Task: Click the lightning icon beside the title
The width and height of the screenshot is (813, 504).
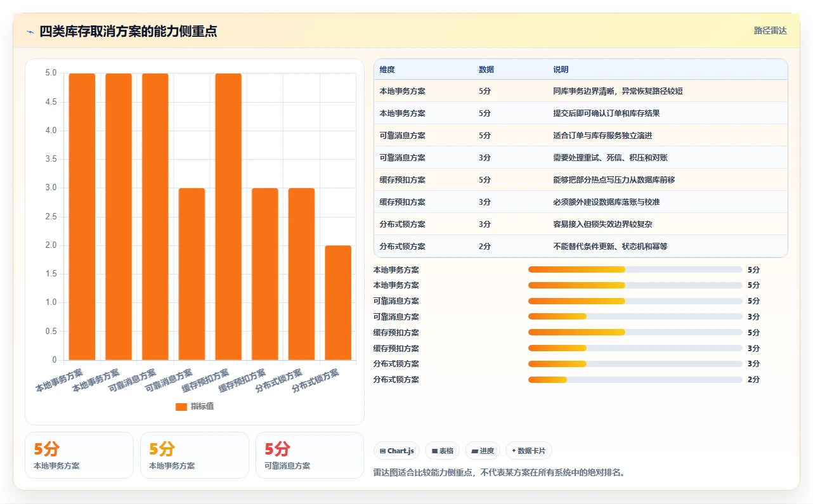Action: click(30, 31)
